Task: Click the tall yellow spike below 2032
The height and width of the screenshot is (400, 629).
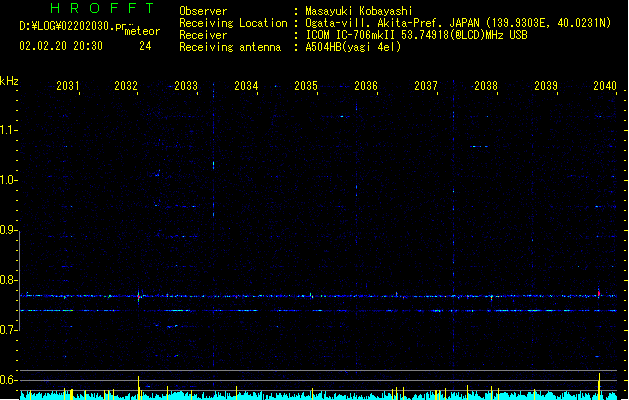Action: tap(138, 388)
